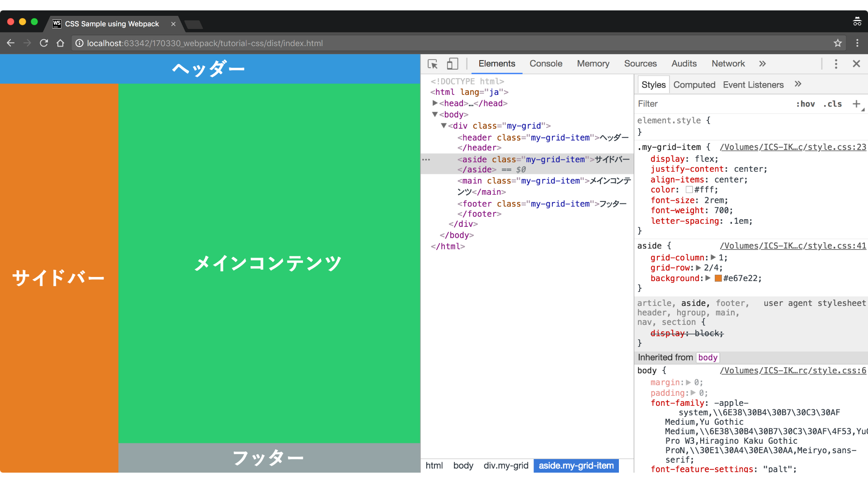Switch to the Console tab

(x=546, y=64)
